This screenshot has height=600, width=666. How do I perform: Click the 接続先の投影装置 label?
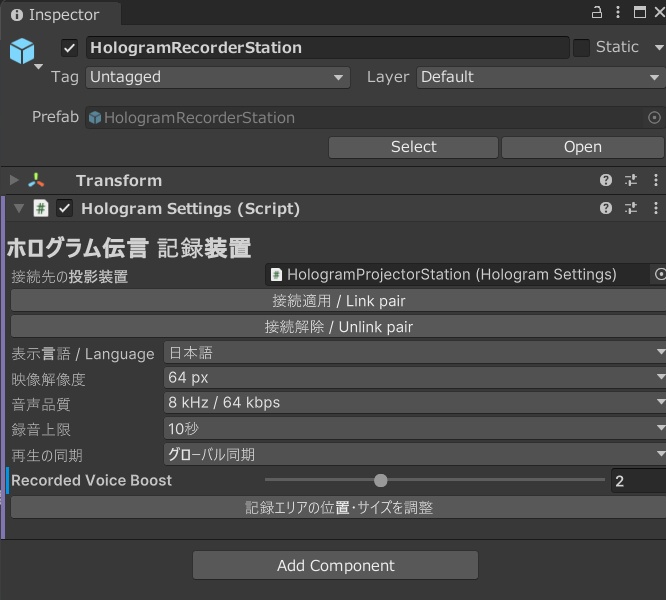[70, 276]
